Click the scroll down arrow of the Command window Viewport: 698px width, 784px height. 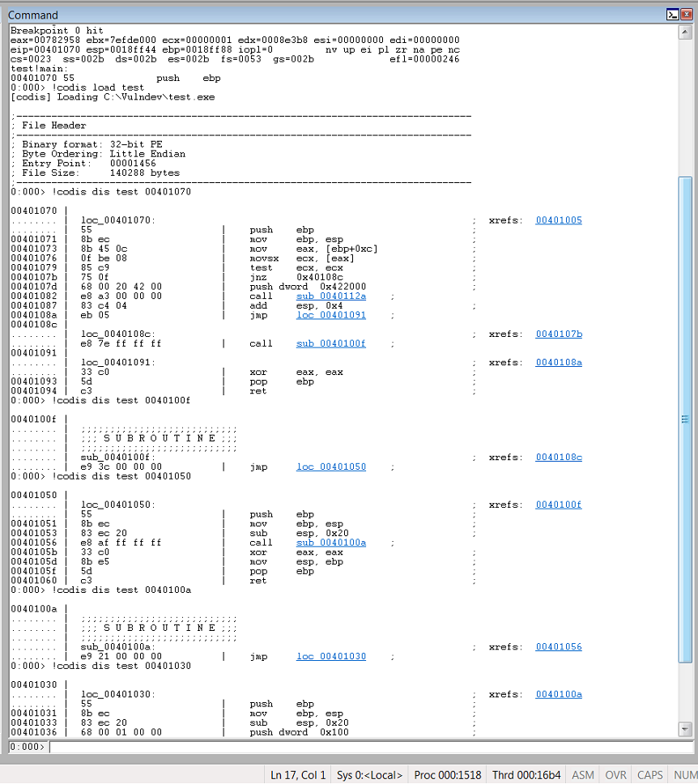[685, 730]
